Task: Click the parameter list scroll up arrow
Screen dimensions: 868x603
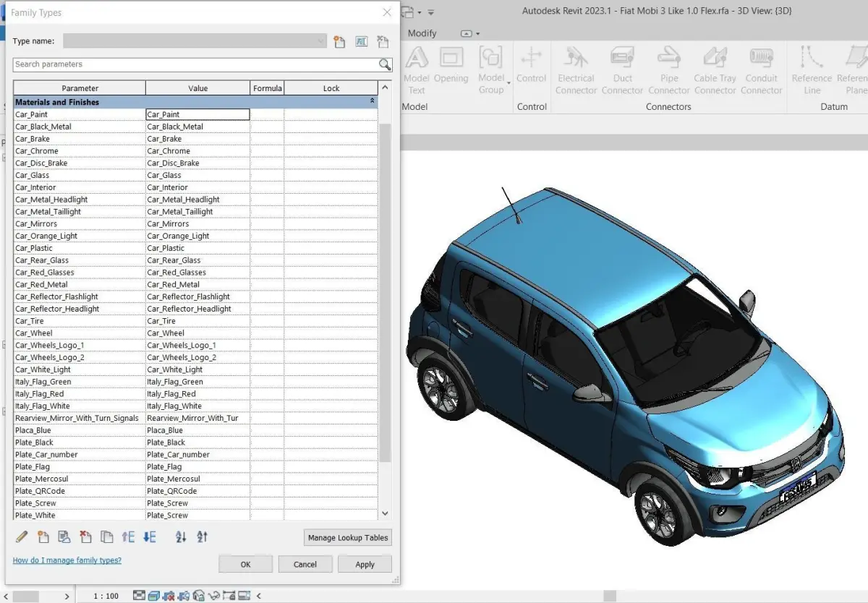Action: pyautogui.click(x=385, y=88)
